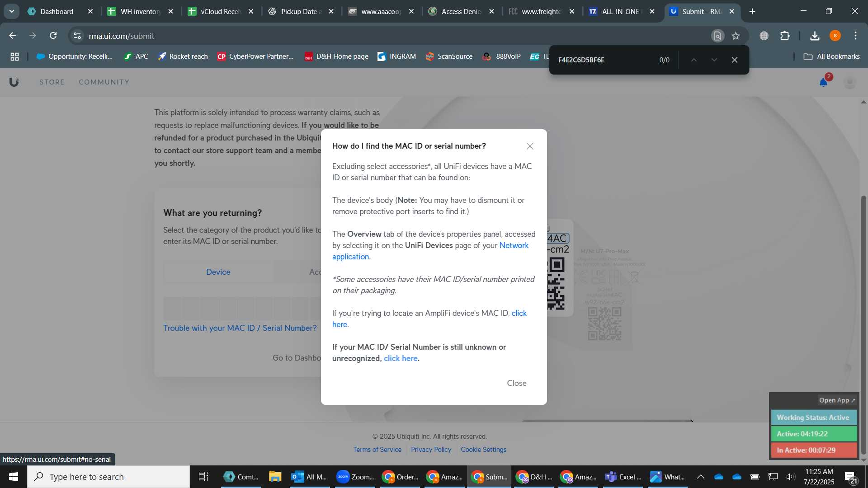868x488 pixels.
Task: Open Task View on taskbar
Action: pos(203,477)
